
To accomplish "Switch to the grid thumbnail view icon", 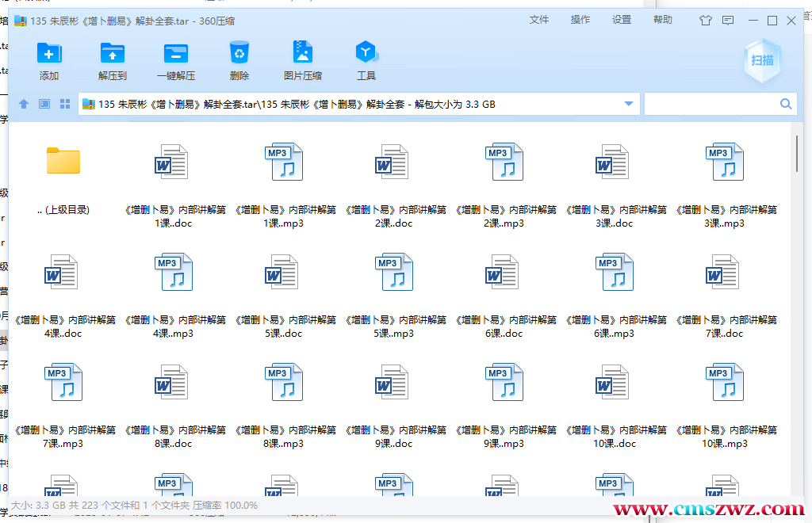I will click(x=65, y=104).
